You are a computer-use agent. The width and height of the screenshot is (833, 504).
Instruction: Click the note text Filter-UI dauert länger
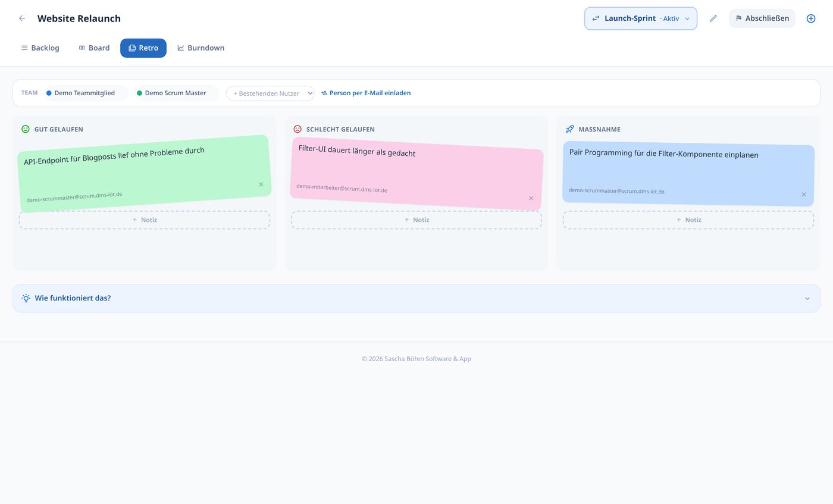pos(357,151)
